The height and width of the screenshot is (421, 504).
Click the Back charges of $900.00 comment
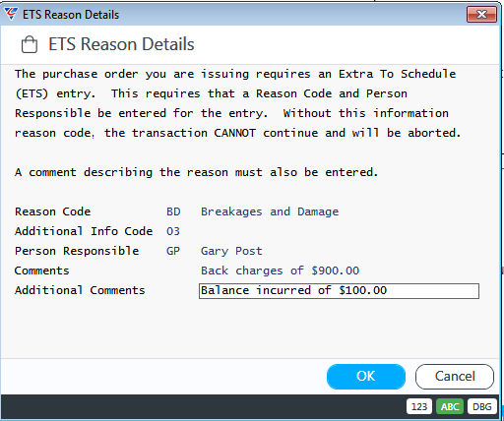(x=280, y=271)
